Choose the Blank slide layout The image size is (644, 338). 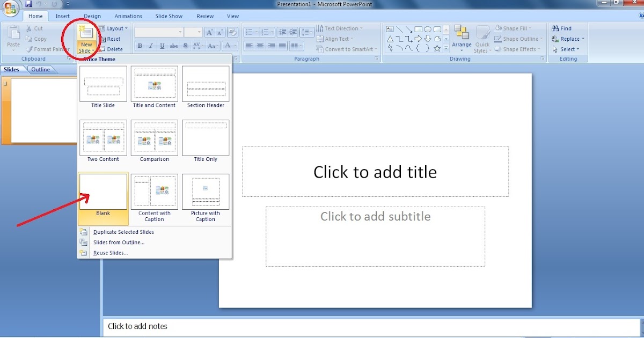103,192
